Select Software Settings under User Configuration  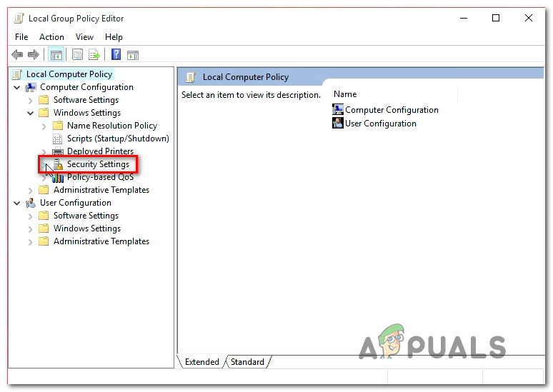[86, 216]
